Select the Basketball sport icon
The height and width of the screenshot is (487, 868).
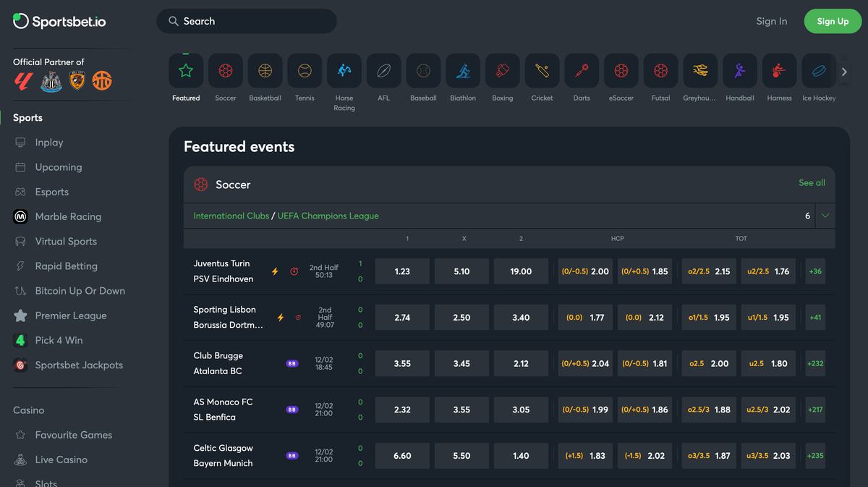click(x=265, y=71)
